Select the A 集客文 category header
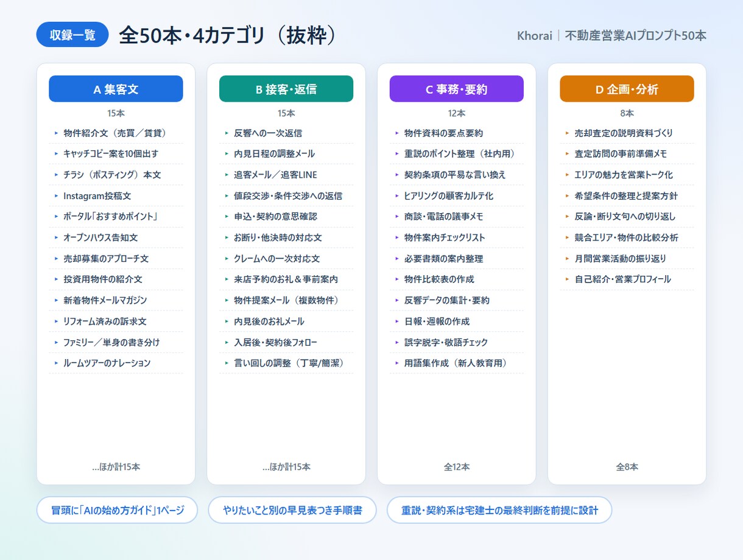 pos(116,89)
